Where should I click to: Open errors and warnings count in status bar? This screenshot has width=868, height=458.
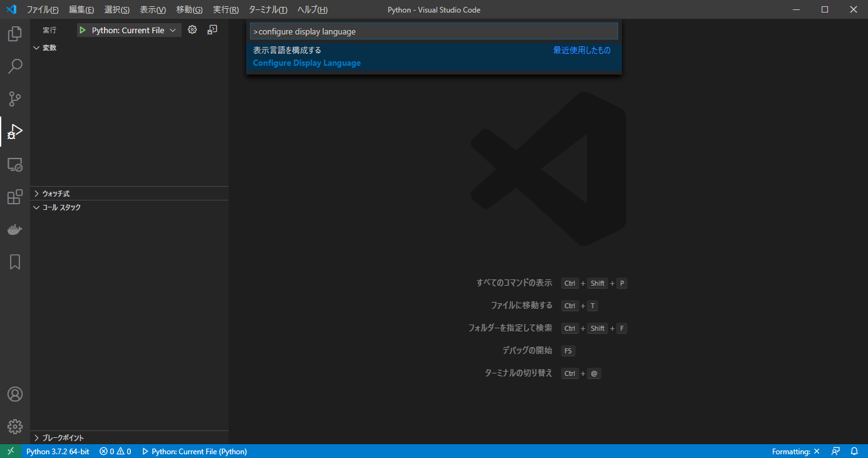click(x=115, y=451)
